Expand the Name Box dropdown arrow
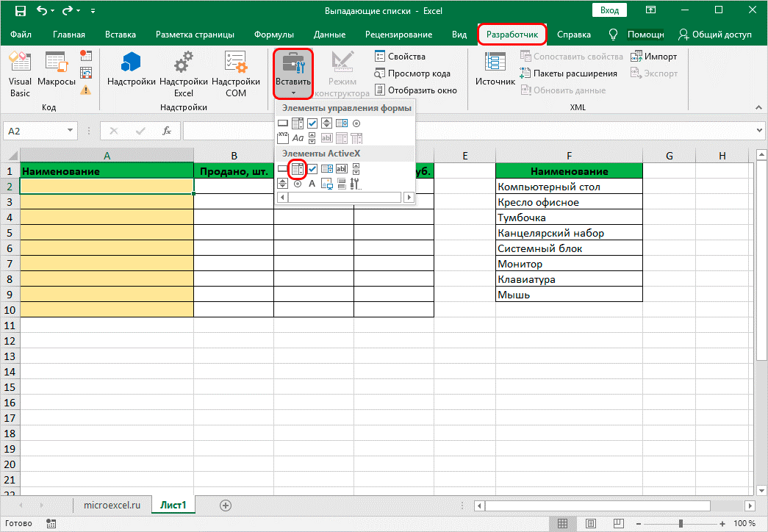Screen dimensions: 768x532 pyautogui.click(x=71, y=131)
